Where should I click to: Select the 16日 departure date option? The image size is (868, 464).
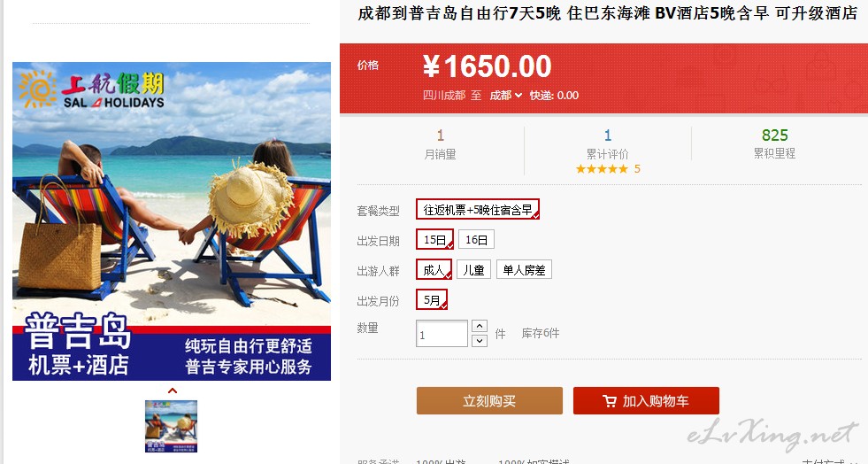point(476,239)
